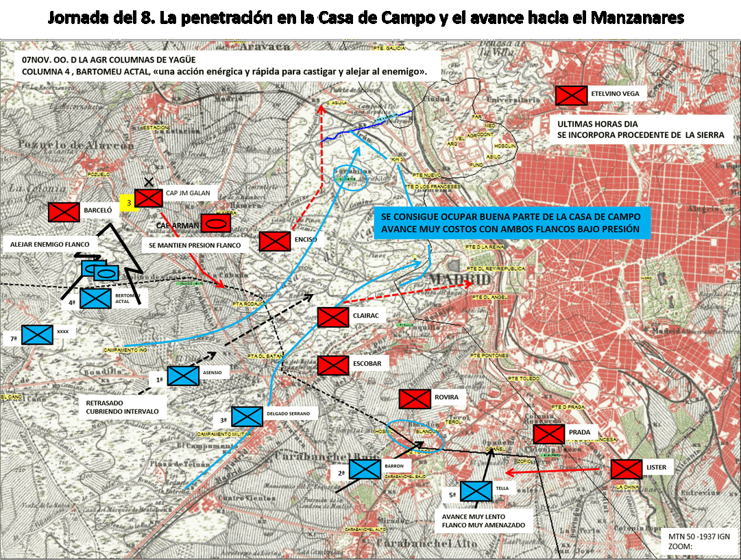
Task: Select the red ROVIRA unit symbol
Action: click(x=415, y=399)
